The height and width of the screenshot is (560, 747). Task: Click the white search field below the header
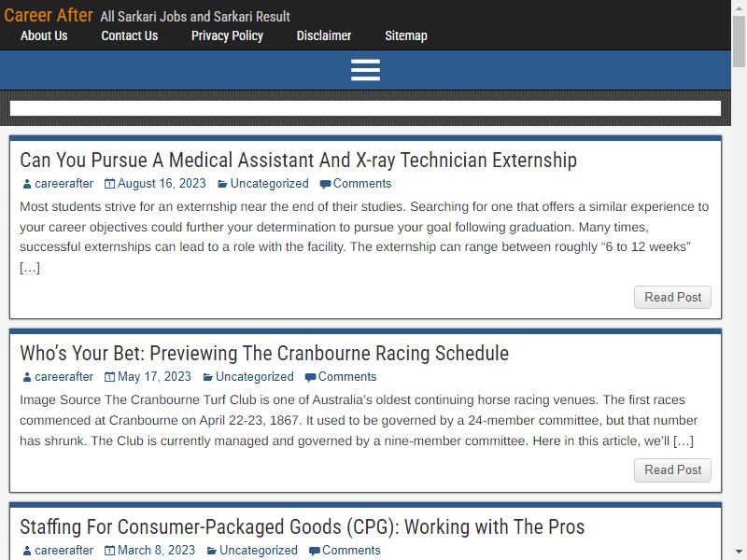(x=365, y=108)
